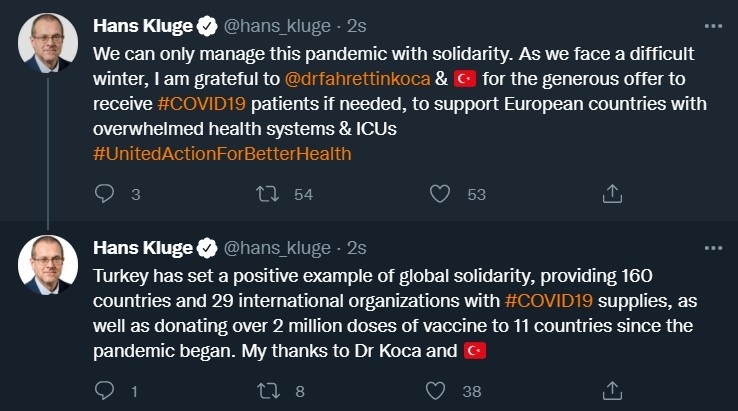Retweet the second tweet with 8 retweets

268,390
